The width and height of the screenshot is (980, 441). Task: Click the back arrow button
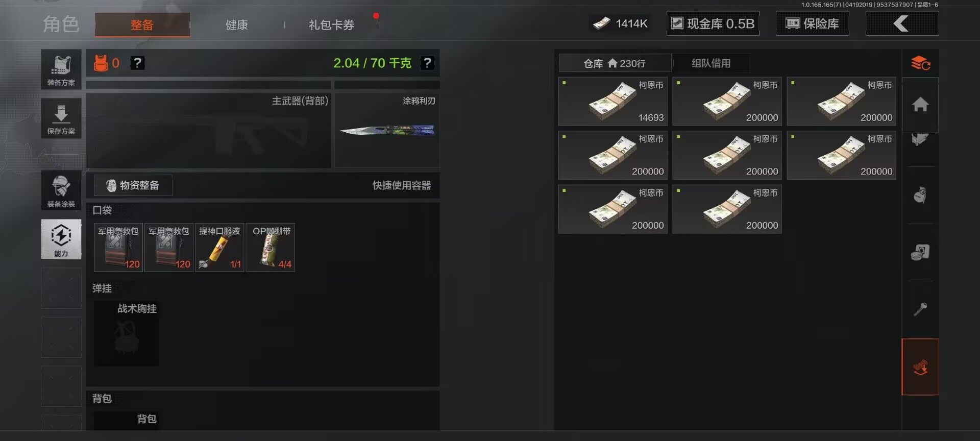click(902, 23)
